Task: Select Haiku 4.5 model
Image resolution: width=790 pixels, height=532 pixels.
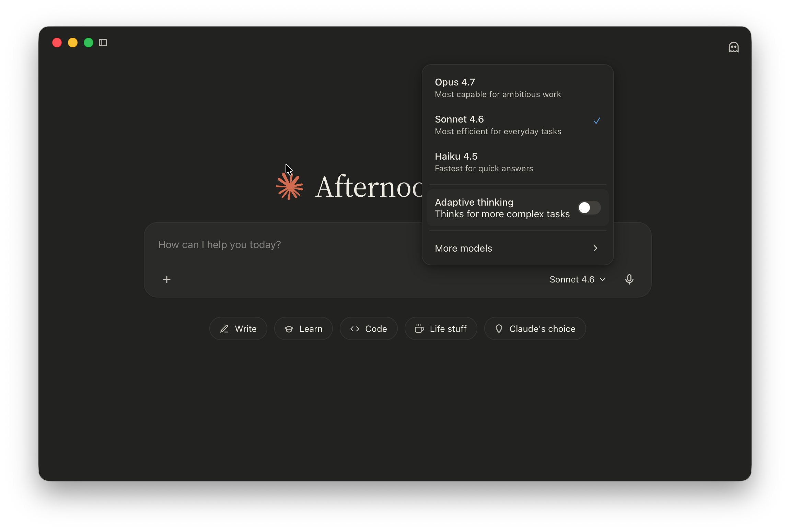Action: click(x=518, y=162)
